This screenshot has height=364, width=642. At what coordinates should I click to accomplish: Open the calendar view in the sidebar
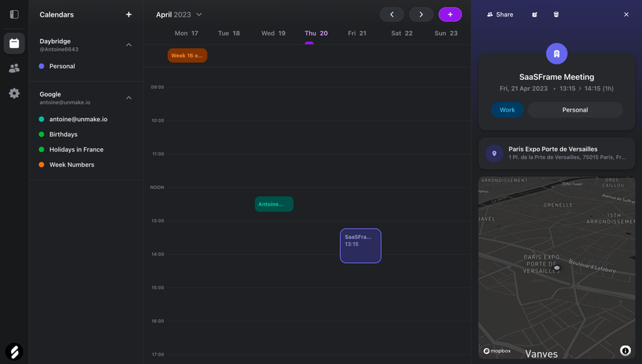click(14, 43)
